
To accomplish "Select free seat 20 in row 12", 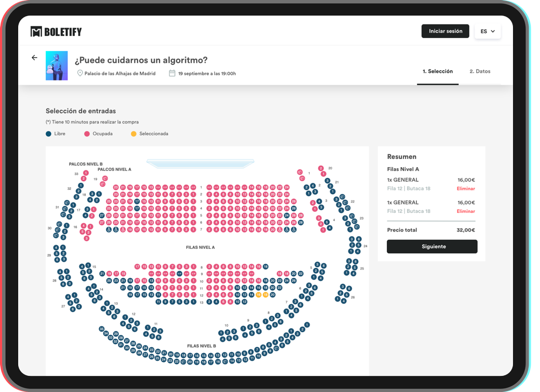I will coord(272,294).
